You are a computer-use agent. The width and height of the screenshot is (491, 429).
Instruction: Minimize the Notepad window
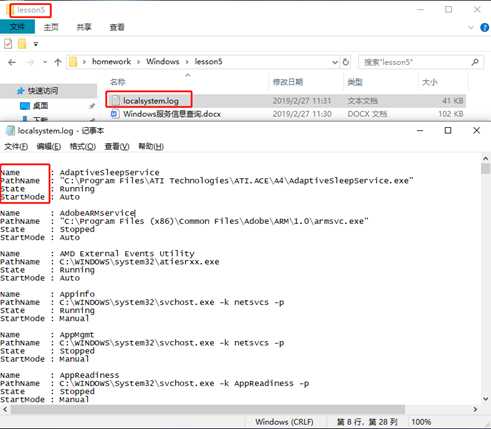420,131
